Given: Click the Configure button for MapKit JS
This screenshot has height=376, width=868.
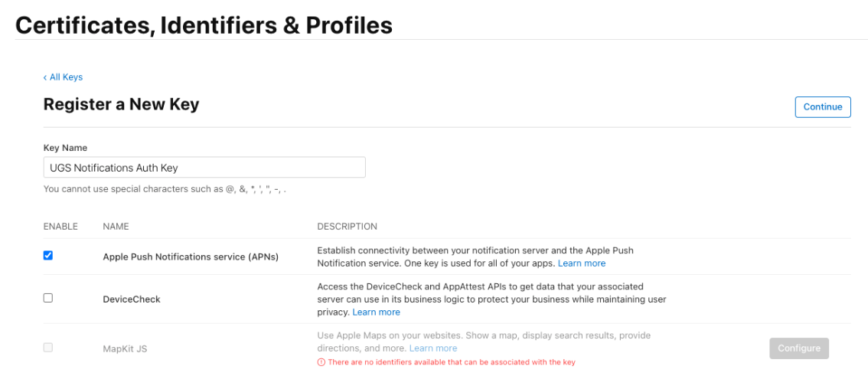Looking at the screenshot, I should click(798, 348).
